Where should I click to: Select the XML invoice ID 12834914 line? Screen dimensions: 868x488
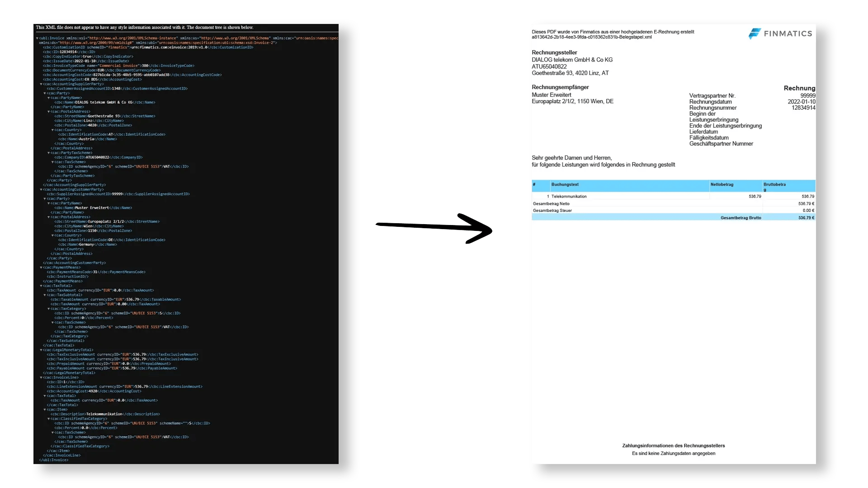69,52
